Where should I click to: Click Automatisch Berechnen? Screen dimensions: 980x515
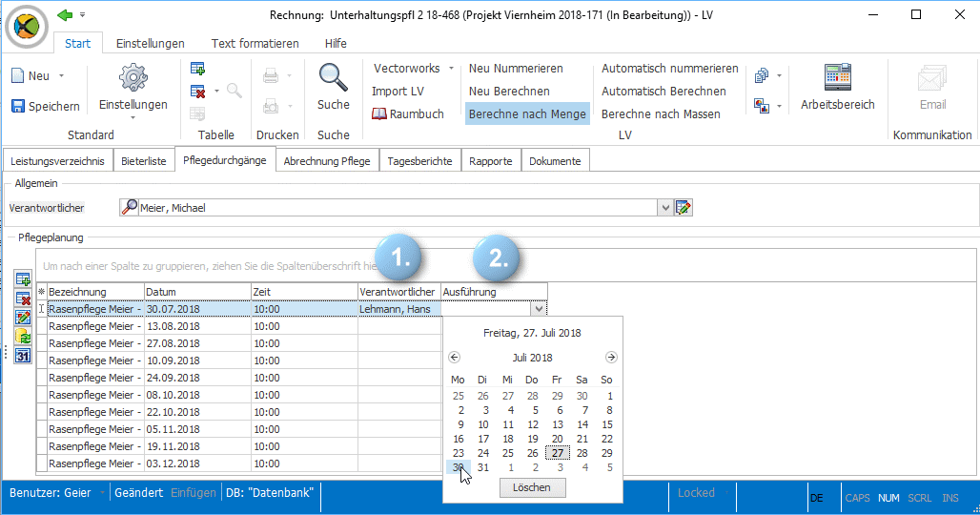click(664, 92)
